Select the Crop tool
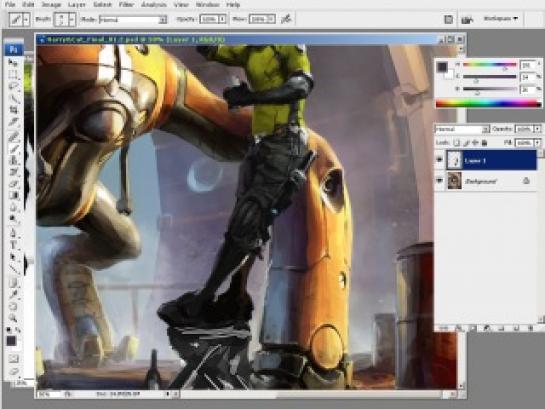Image resolution: width=545 pixels, height=409 pixels. [x=13, y=111]
